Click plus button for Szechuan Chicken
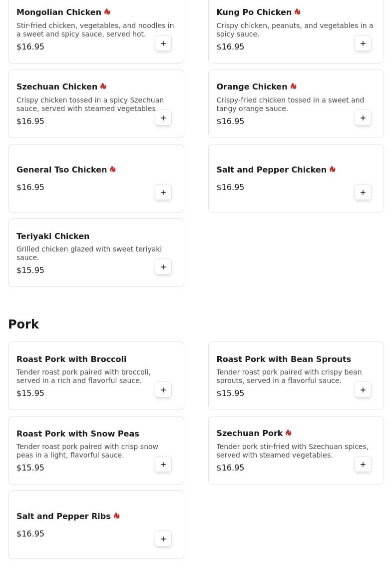This screenshot has width=392, height=570. click(163, 118)
